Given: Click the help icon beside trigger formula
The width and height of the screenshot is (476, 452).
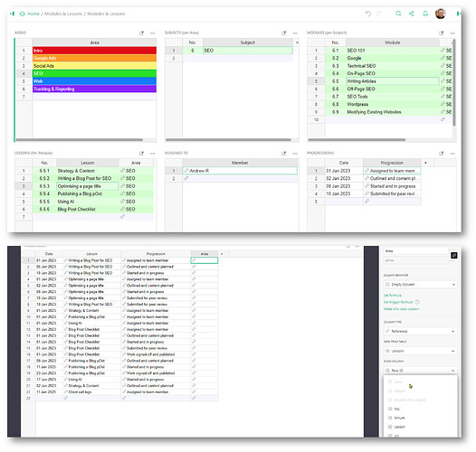Looking at the screenshot, I should tap(417, 302).
